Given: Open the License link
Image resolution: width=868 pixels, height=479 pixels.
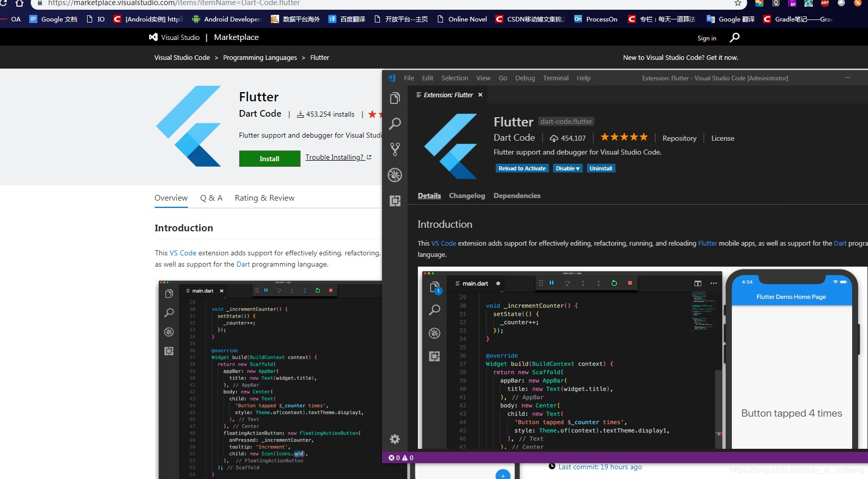Looking at the screenshot, I should pos(723,138).
